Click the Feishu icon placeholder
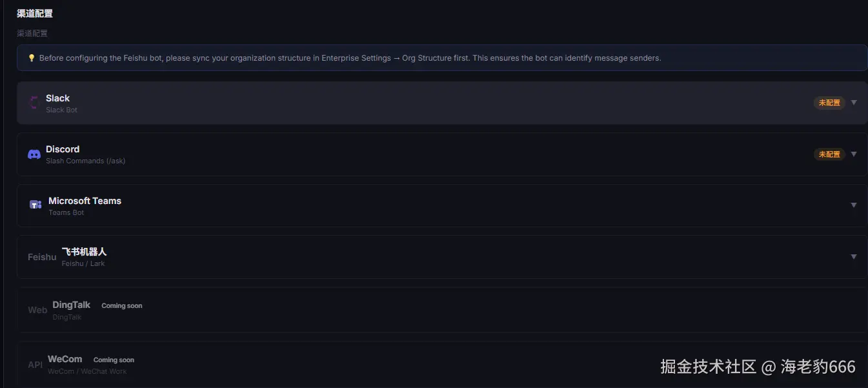868x388 pixels. [42, 257]
